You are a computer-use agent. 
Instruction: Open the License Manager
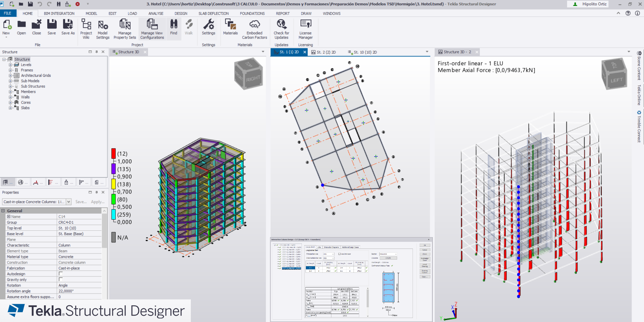[x=306, y=29]
